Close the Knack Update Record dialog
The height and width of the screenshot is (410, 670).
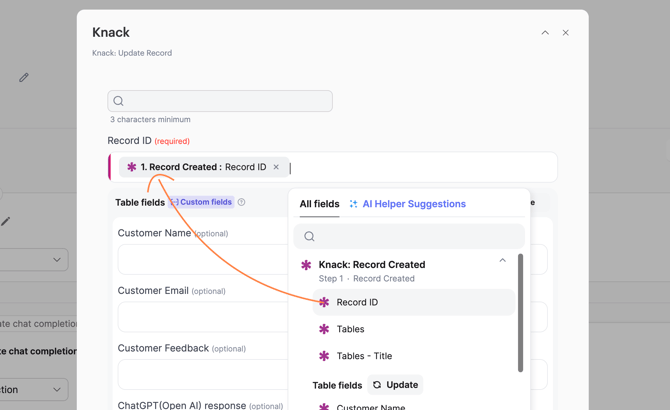(565, 33)
